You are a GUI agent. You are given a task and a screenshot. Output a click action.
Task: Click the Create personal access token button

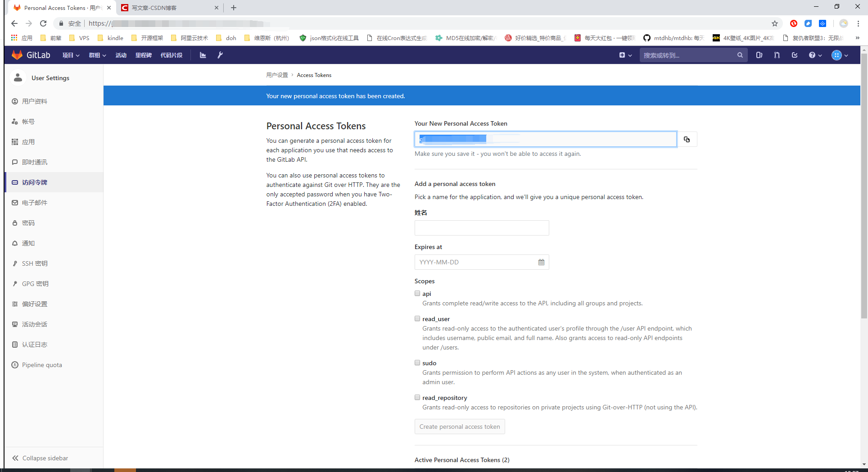459,427
